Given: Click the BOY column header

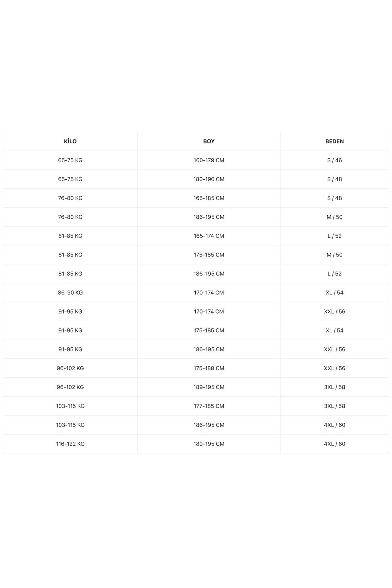Looking at the screenshot, I should tap(209, 141).
